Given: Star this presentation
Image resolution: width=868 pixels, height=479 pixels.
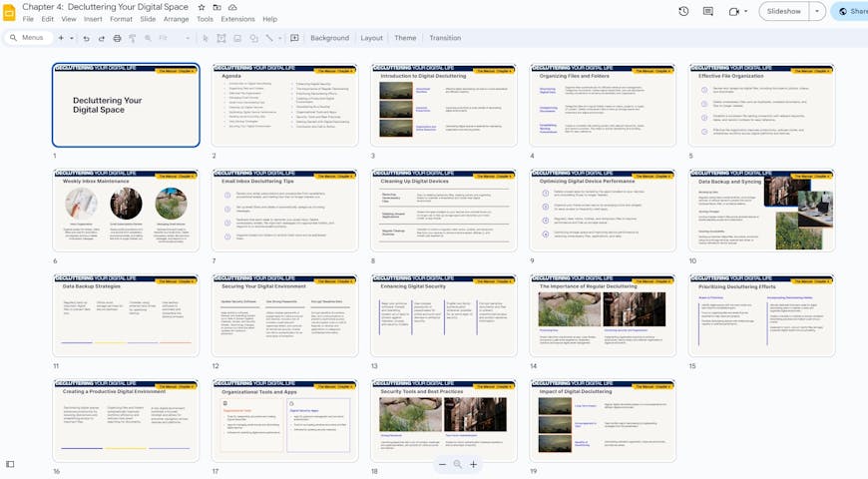Looking at the screenshot, I should [x=201, y=7].
